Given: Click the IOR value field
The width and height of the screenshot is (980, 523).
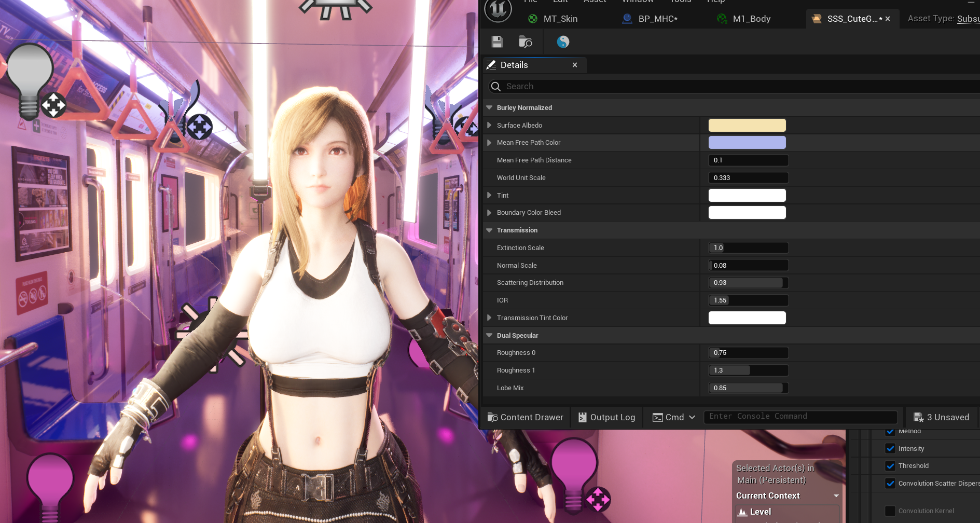Looking at the screenshot, I should [748, 300].
